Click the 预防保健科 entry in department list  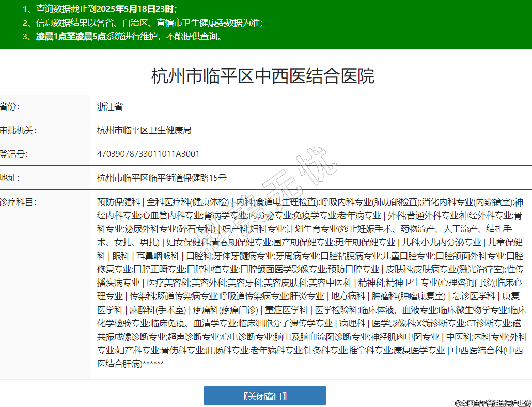click(118, 201)
